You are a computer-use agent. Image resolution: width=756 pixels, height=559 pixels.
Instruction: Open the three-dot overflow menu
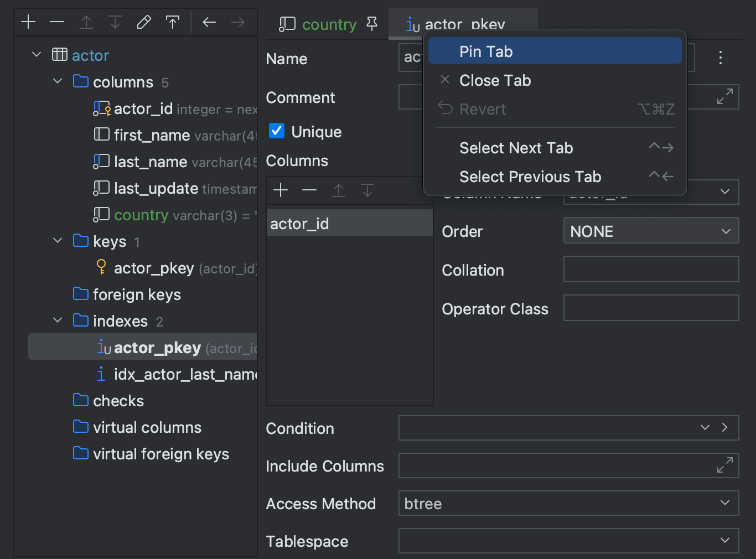(x=721, y=58)
